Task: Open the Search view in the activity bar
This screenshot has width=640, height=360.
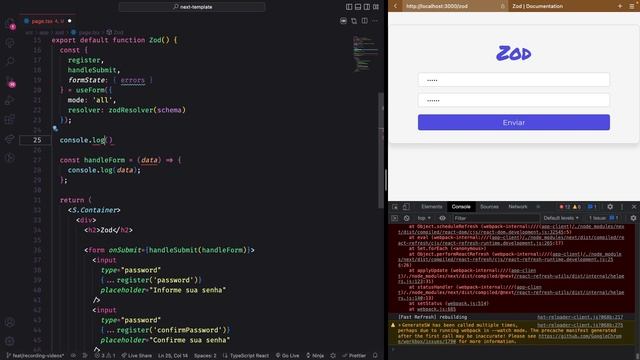Action: 10,62
